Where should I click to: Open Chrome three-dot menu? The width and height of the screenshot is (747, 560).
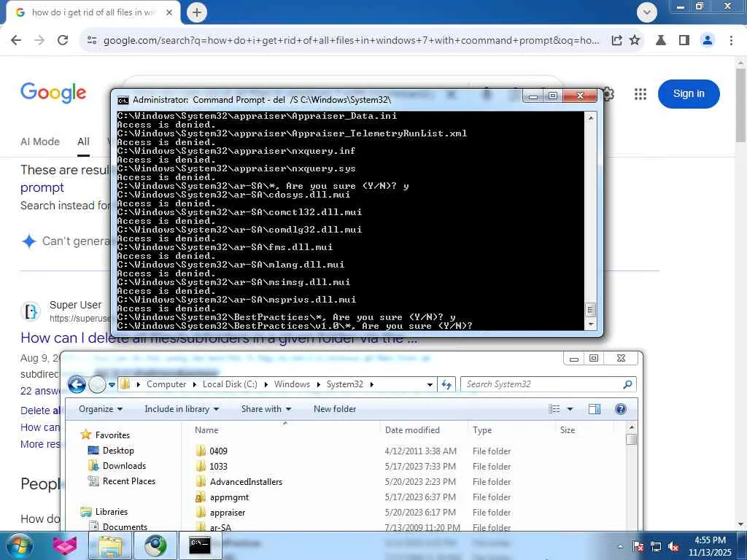[x=731, y=40]
